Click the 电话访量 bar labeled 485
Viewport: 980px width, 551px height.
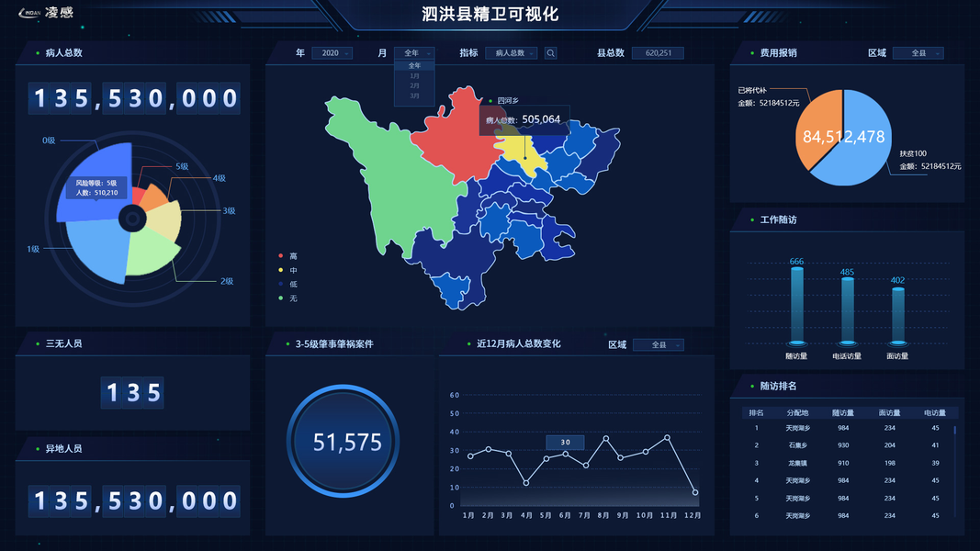click(x=847, y=311)
